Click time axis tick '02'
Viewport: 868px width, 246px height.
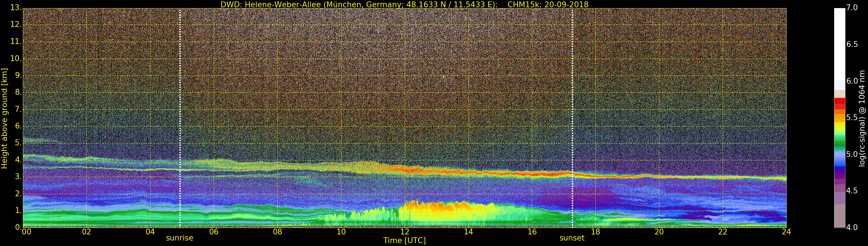[87, 232]
